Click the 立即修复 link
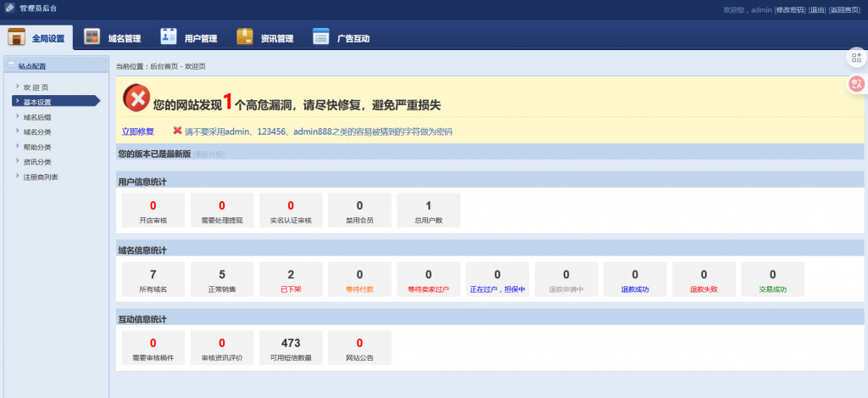This screenshot has height=398, width=868. (138, 132)
